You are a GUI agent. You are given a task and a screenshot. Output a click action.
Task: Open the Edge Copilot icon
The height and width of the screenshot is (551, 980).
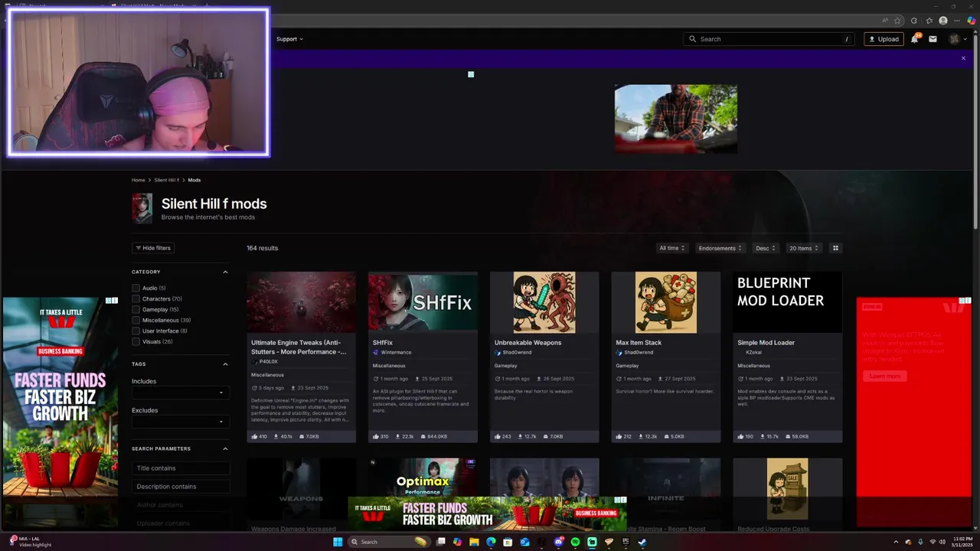tap(972, 21)
